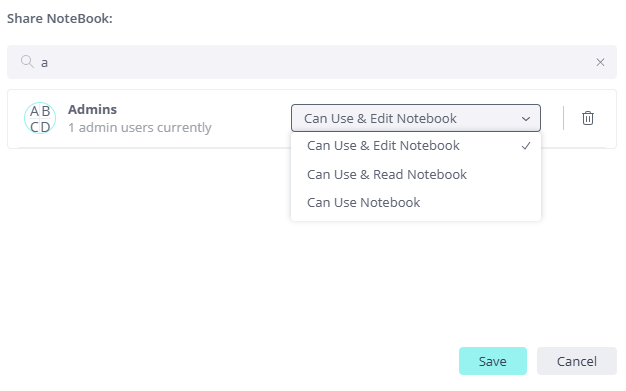
Task: Click the Admins ABCD group avatar
Action: (x=40, y=118)
